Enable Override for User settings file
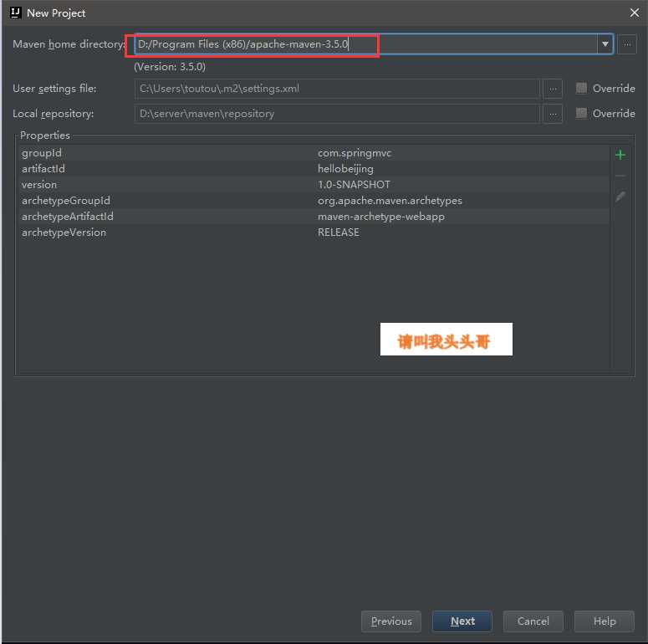648x644 pixels. coord(581,88)
